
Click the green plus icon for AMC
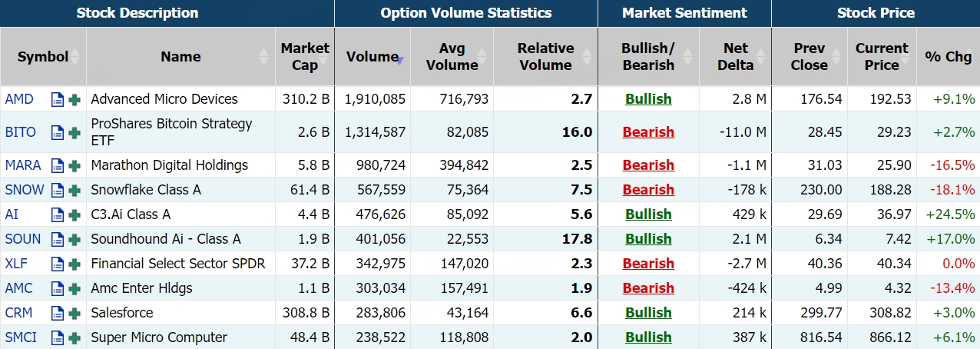(74, 288)
